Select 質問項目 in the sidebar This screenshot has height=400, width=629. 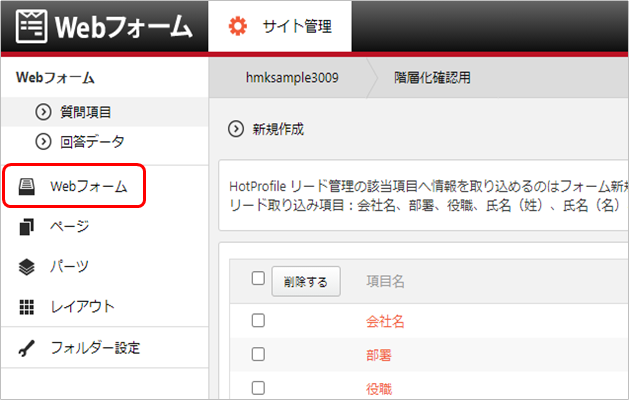pyautogui.click(x=85, y=112)
